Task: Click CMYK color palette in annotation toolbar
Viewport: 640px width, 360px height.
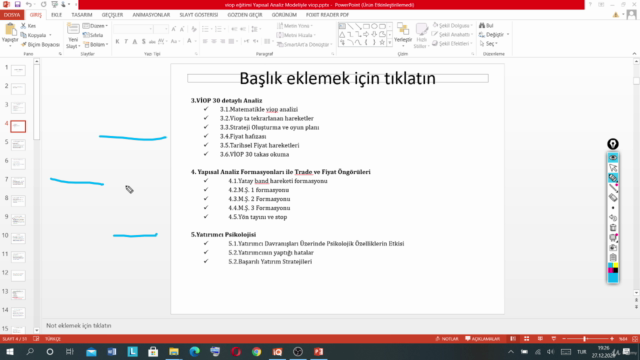Action: (x=613, y=268)
